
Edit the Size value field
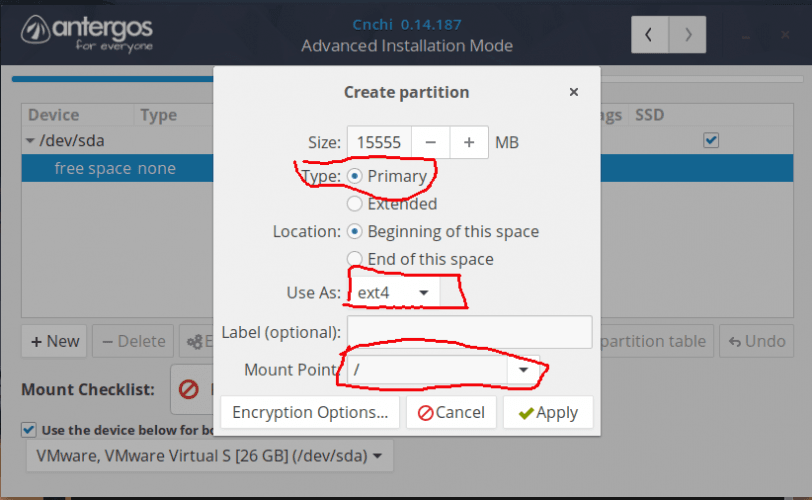[x=379, y=142]
